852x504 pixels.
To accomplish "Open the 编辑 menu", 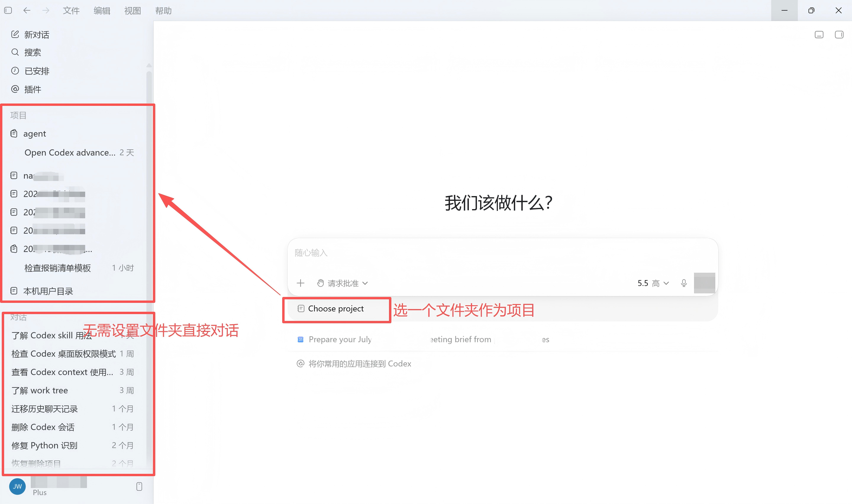I will tap(102, 11).
